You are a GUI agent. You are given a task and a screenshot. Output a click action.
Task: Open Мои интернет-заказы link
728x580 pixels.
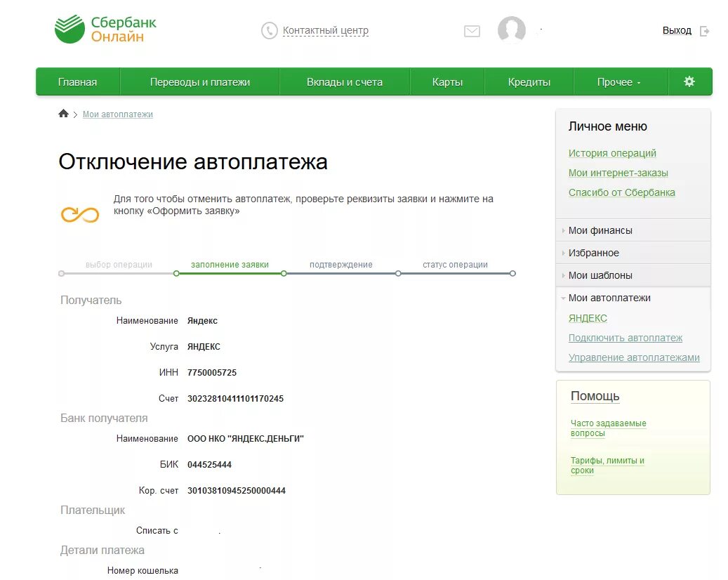point(618,173)
